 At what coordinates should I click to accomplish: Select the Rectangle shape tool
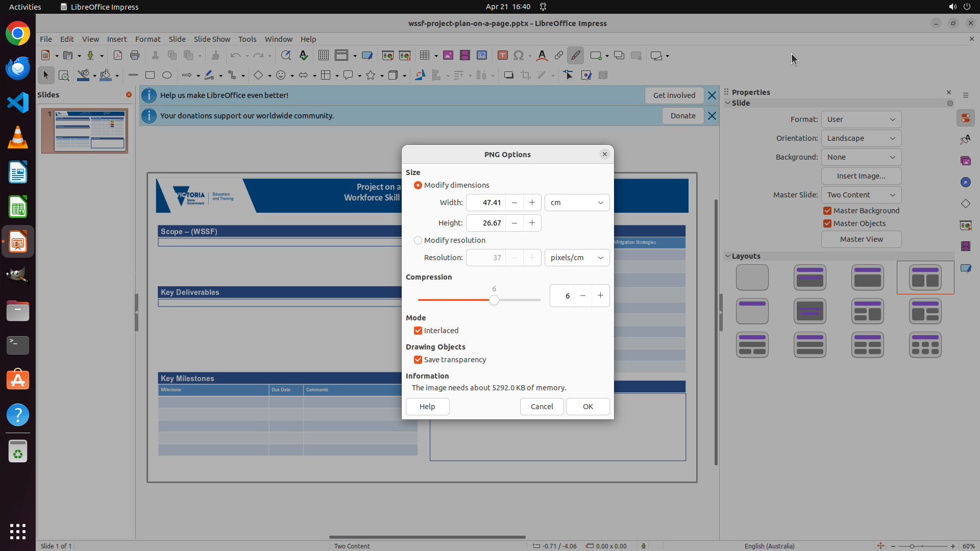pyautogui.click(x=150, y=76)
